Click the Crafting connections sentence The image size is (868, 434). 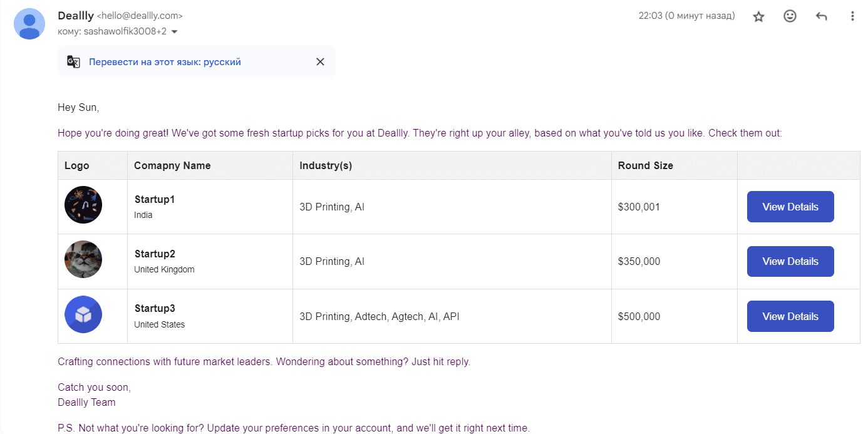point(264,361)
